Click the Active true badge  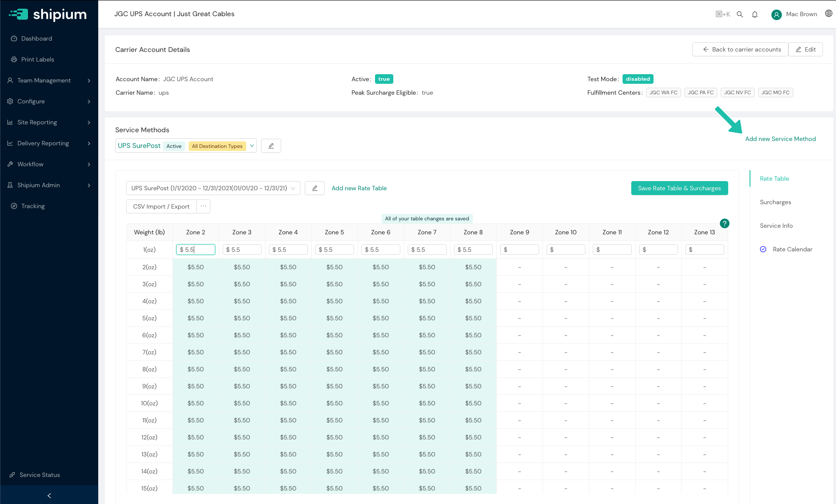click(x=384, y=79)
